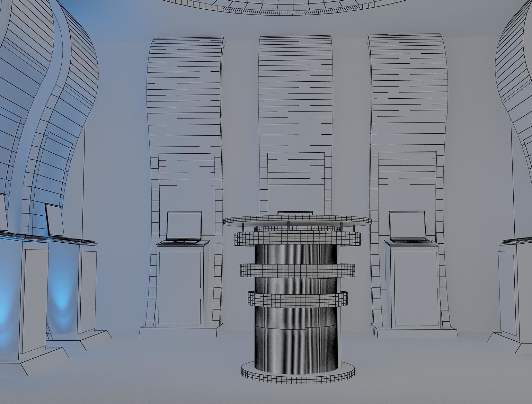The height and width of the screenshot is (404, 532).
Task: Select the circular base disc of central kiosk
Action: [x=298, y=372]
